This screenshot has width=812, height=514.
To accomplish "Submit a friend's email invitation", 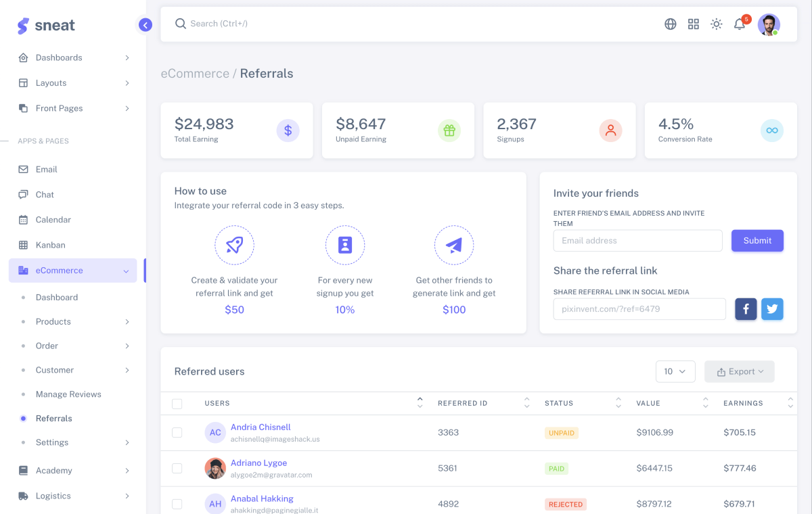I will (x=757, y=240).
